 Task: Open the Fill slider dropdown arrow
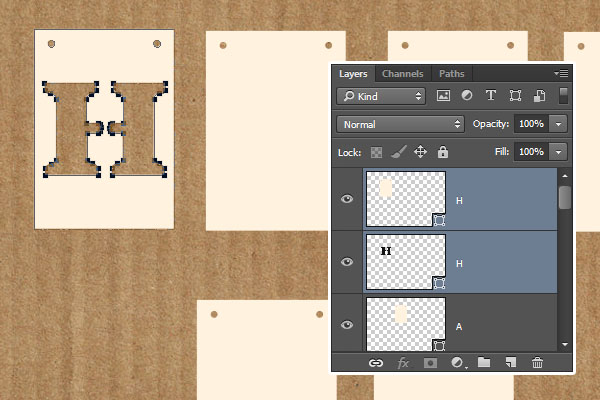click(x=558, y=152)
